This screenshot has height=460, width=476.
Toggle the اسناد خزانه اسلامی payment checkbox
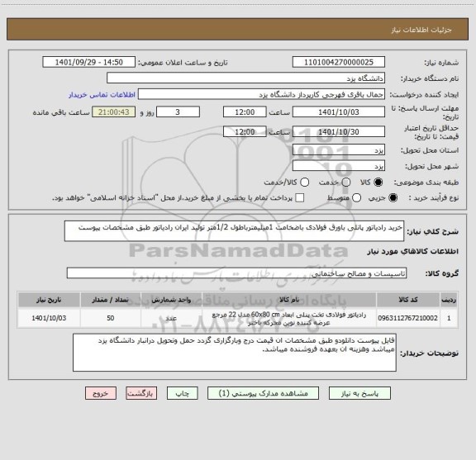tap(300, 198)
